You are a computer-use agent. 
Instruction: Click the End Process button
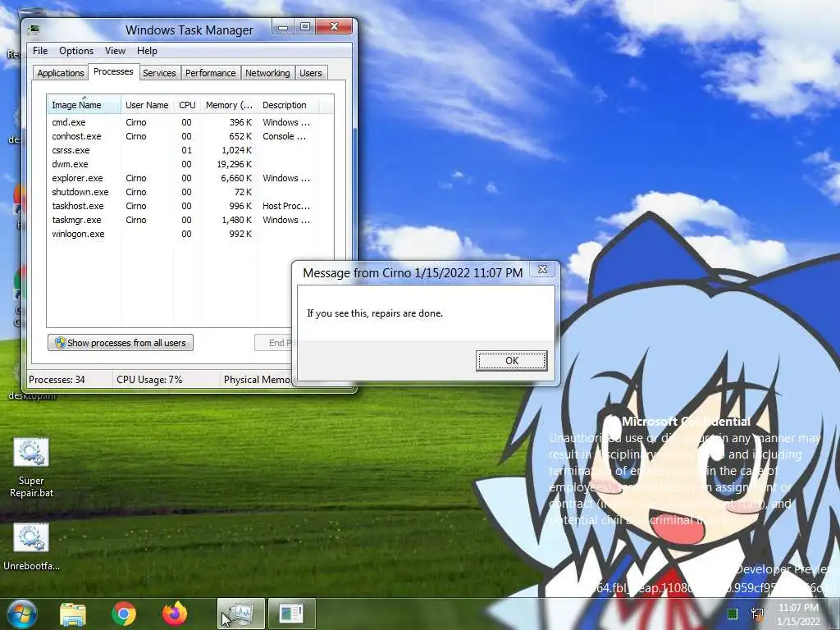(x=273, y=343)
